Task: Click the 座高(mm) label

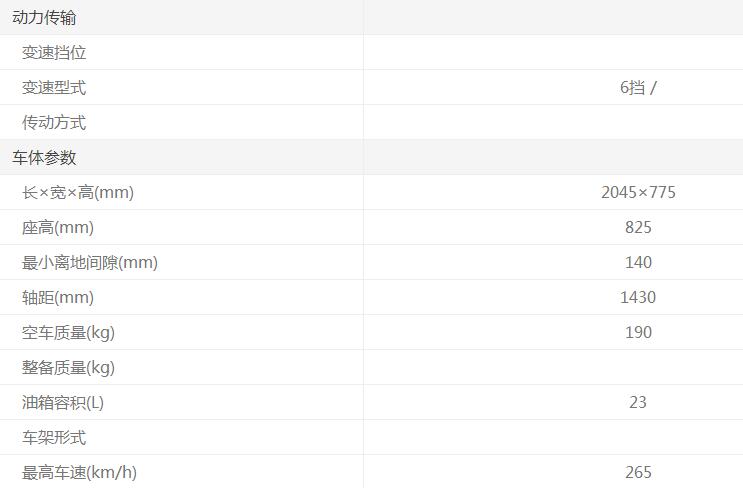Action: point(58,227)
